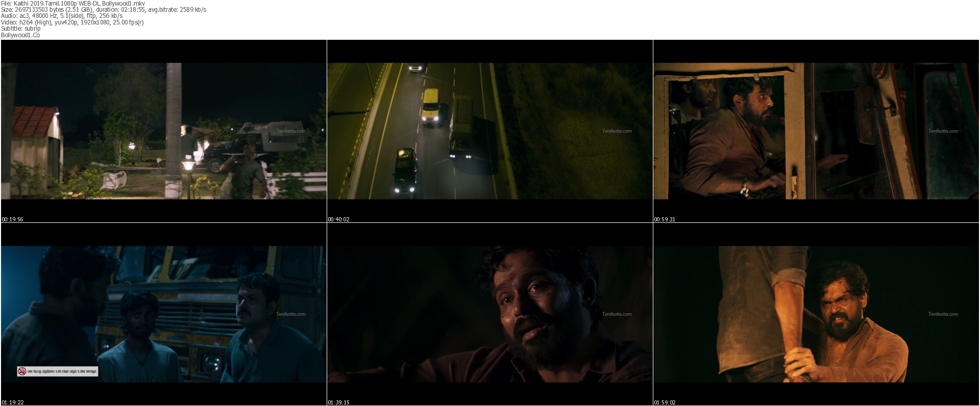Click the Video: h264 (High) info line

pos(72,22)
